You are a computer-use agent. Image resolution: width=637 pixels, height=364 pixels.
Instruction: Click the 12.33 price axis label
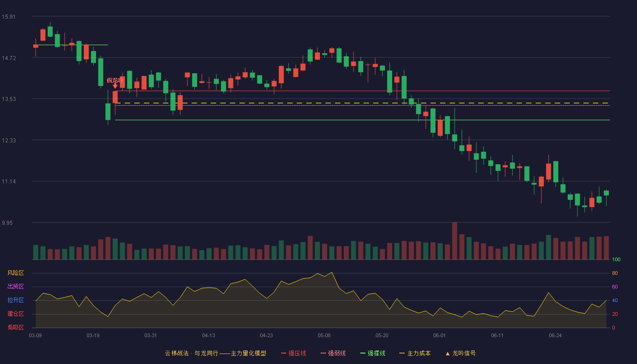[x=9, y=140]
